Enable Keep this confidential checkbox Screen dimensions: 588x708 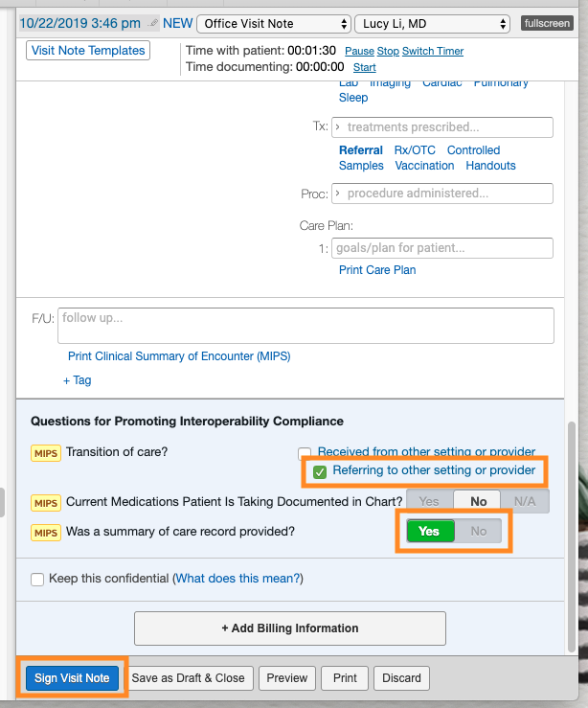[37, 580]
